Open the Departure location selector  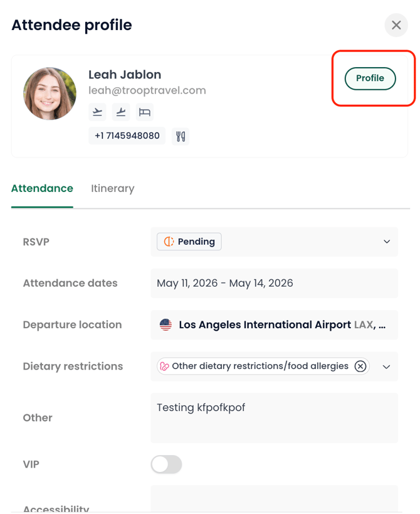pos(274,325)
